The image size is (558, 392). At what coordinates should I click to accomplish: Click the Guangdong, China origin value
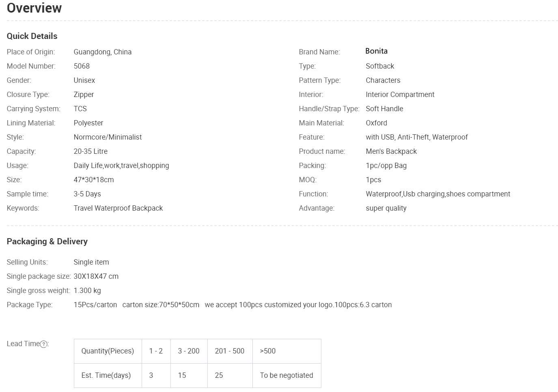click(x=103, y=52)
